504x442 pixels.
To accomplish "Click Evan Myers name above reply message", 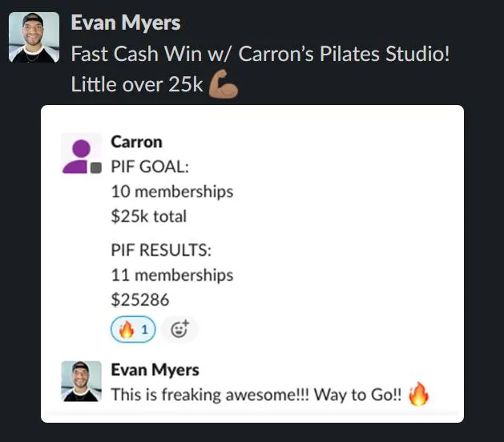I will [155, 370].
